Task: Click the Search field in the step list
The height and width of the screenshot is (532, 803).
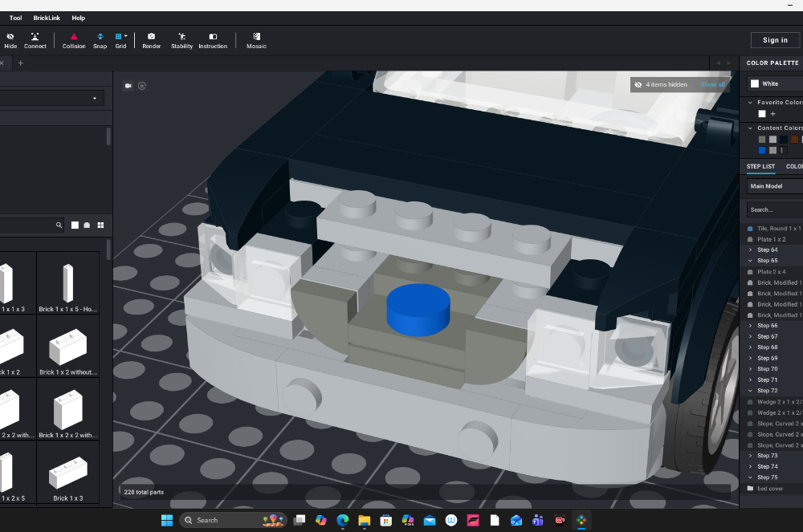Action: point(773,209)
